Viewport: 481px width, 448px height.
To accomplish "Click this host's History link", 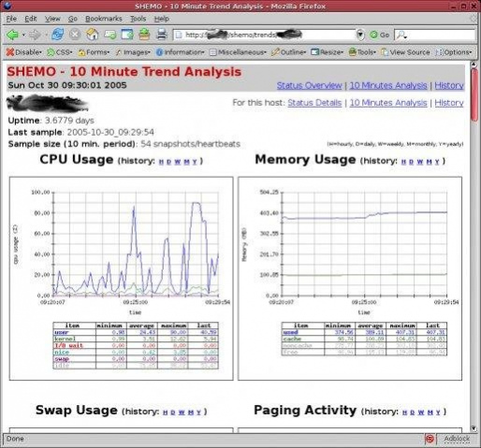I will pos(449,103).
